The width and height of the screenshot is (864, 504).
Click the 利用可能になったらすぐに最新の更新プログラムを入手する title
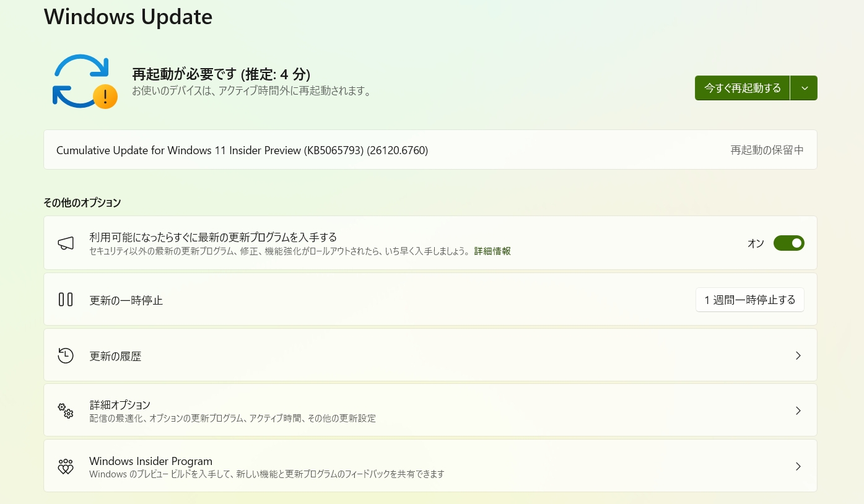click(x=213, y=237)
